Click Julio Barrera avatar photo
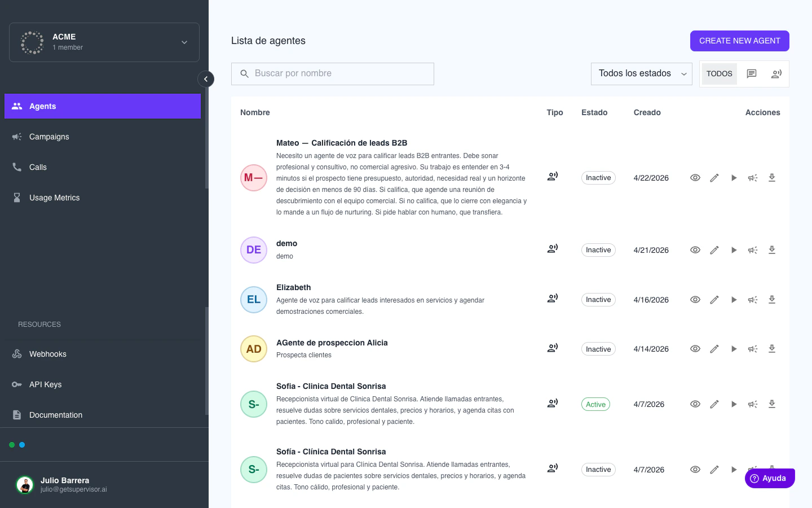Viewport: 812px width, 508px height. click(x=25, y=485)
